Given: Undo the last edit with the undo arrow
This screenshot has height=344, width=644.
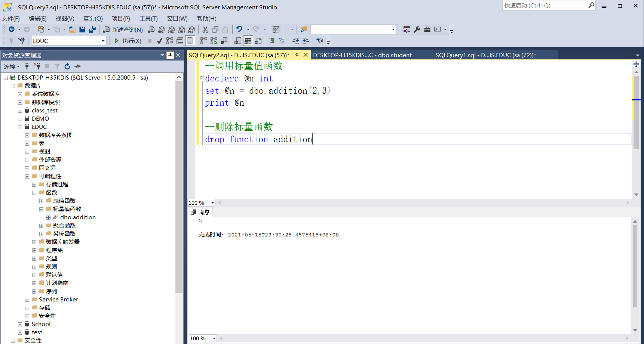Looking at the screenshot, I should pyautogui.click(x=239, y=29).
